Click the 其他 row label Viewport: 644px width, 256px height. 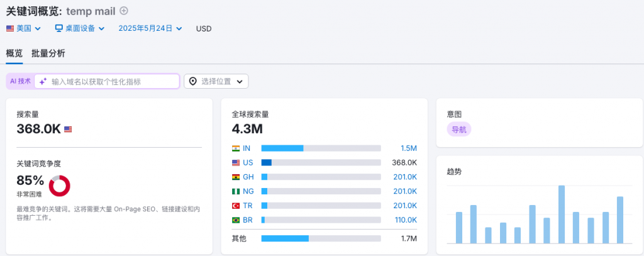click(239, 238)
